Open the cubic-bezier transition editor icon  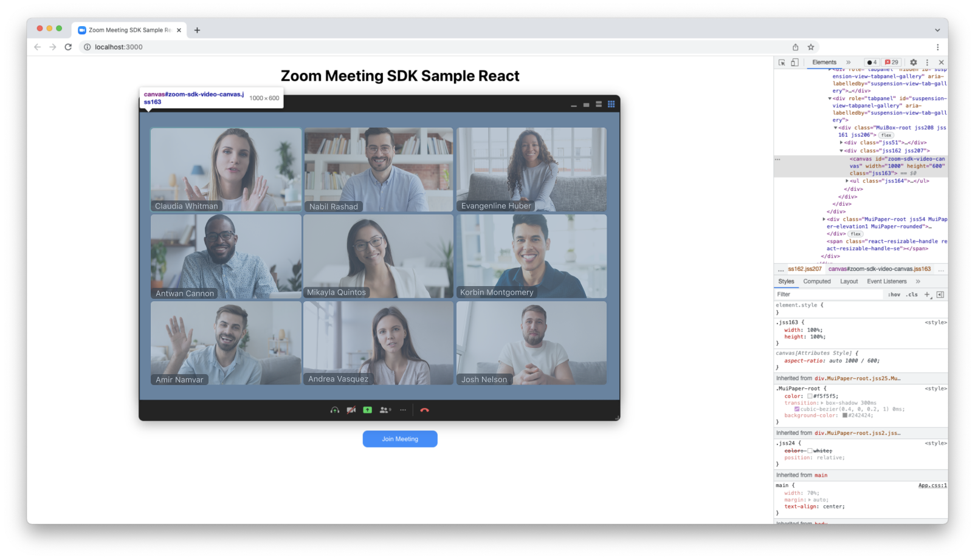coord(796,409)
